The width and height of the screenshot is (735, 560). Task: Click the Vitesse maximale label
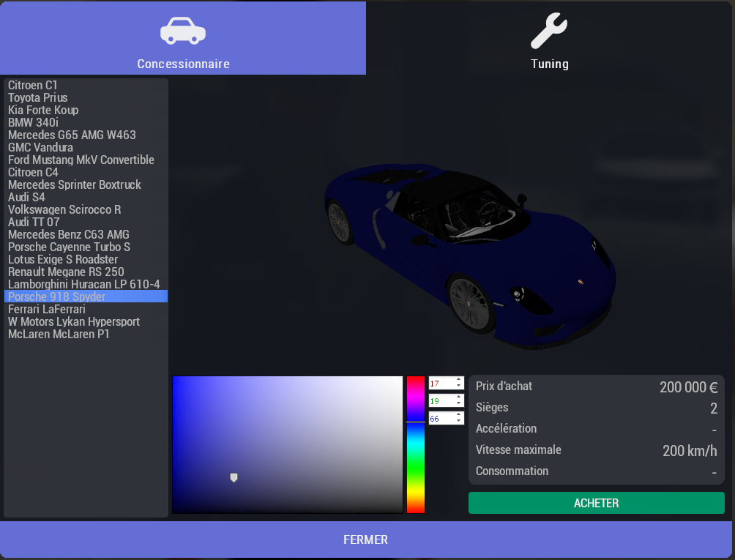point(518,449)
